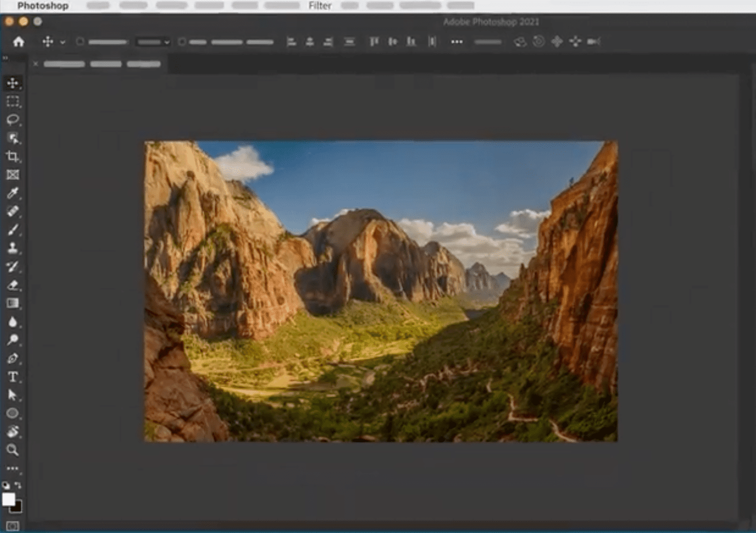Image resolution: width=756 pixels, height=533 pixels.
Task: Click the Home button in options bar
Action: pyautogui.click(x=19, y=41)
